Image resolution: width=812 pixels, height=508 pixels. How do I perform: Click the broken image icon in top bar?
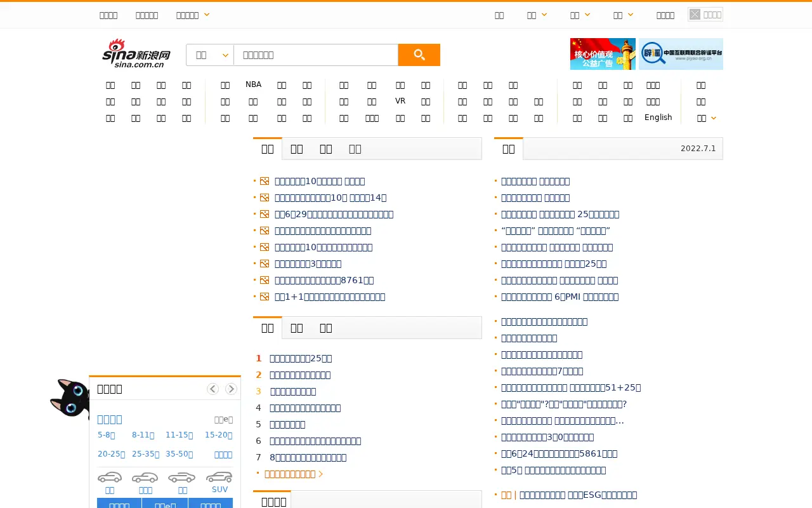coord(695,15)
